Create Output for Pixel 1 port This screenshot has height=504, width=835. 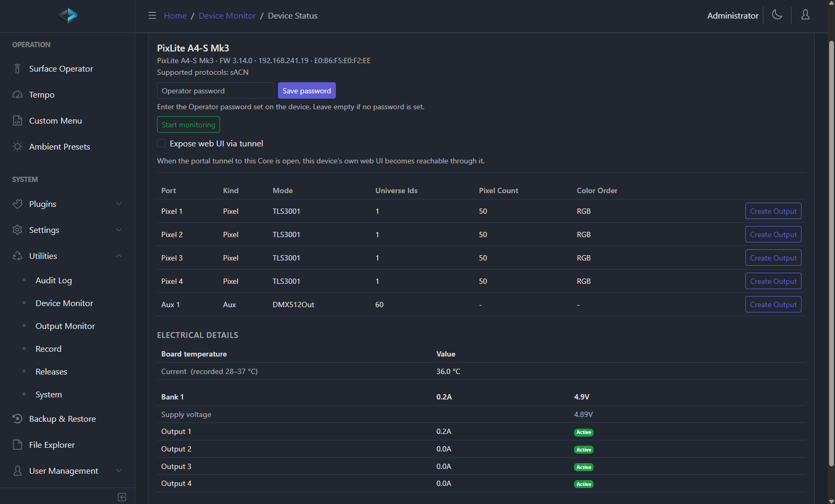coord(773,211)
